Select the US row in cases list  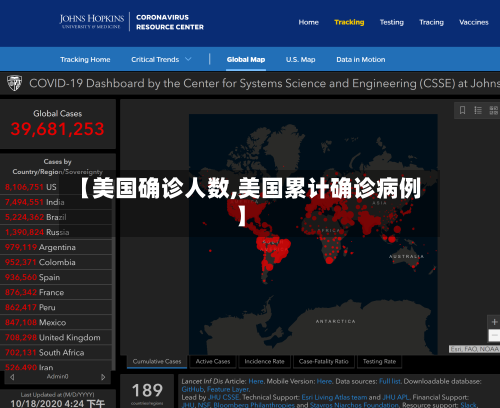[56, 187]
